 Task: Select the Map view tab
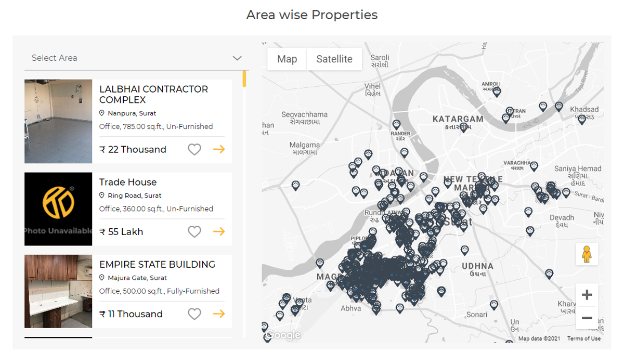tap(287, 59)
